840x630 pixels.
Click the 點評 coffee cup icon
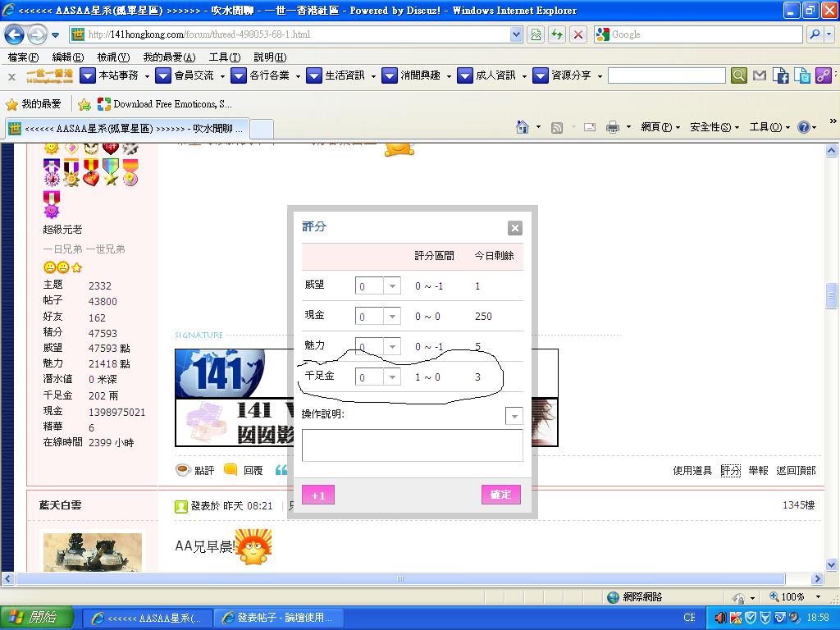[183, 470]
